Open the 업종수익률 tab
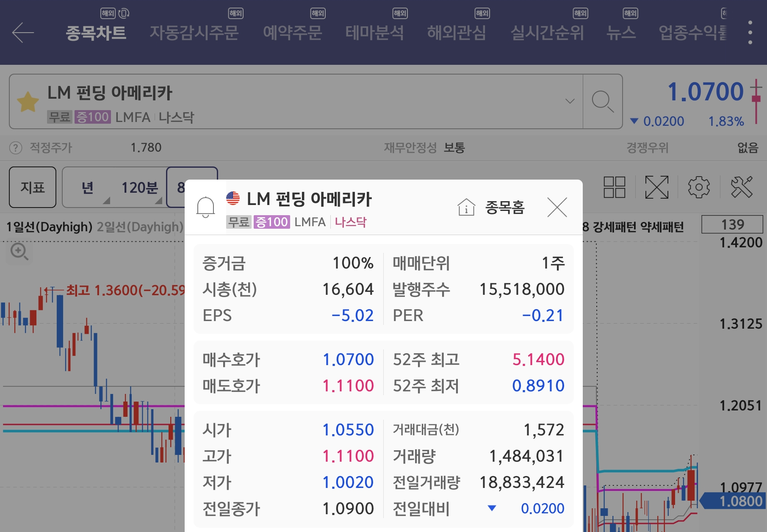 [x=693, y=33]
